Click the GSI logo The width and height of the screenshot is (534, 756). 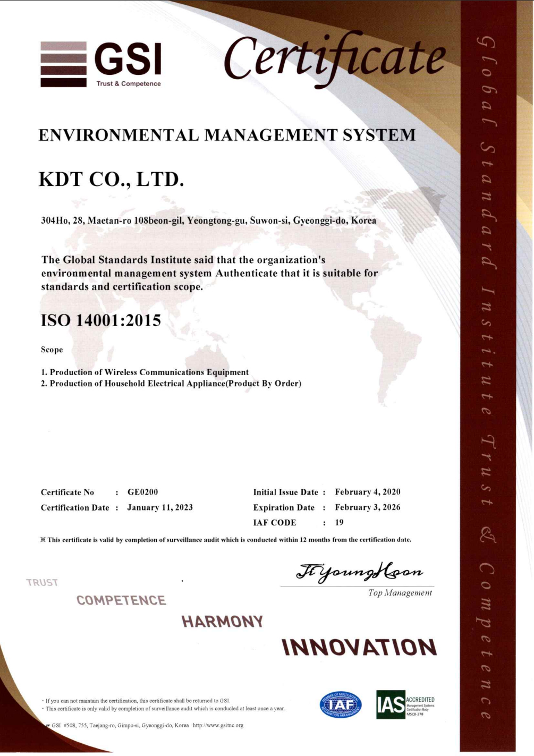(x=101, y=64)
